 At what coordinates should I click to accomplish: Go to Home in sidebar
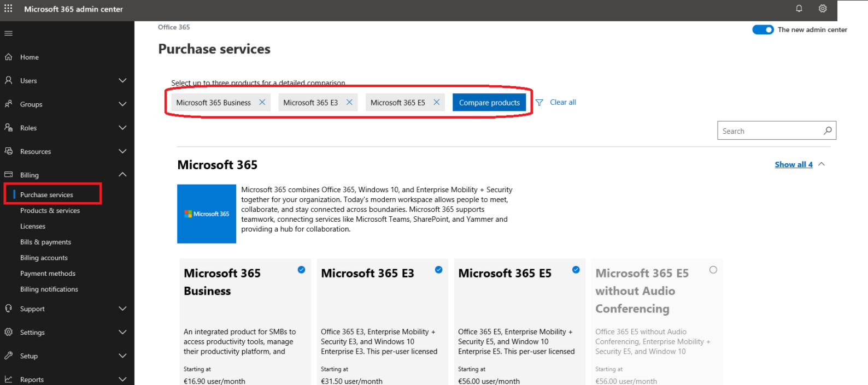pos(30,57)
